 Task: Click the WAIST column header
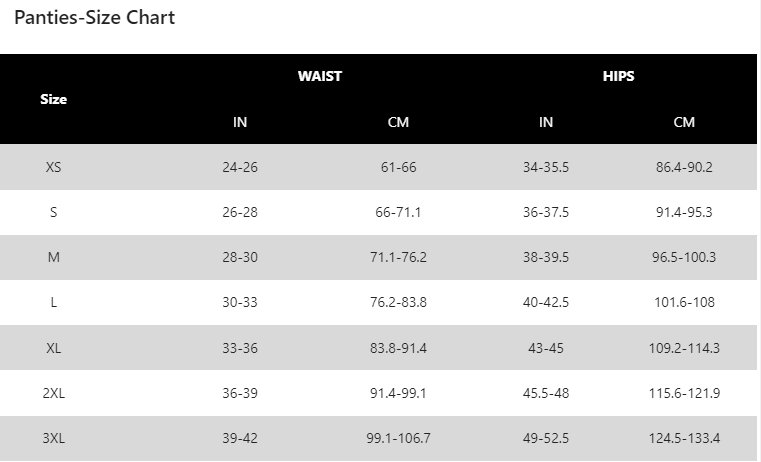[319, 76]
